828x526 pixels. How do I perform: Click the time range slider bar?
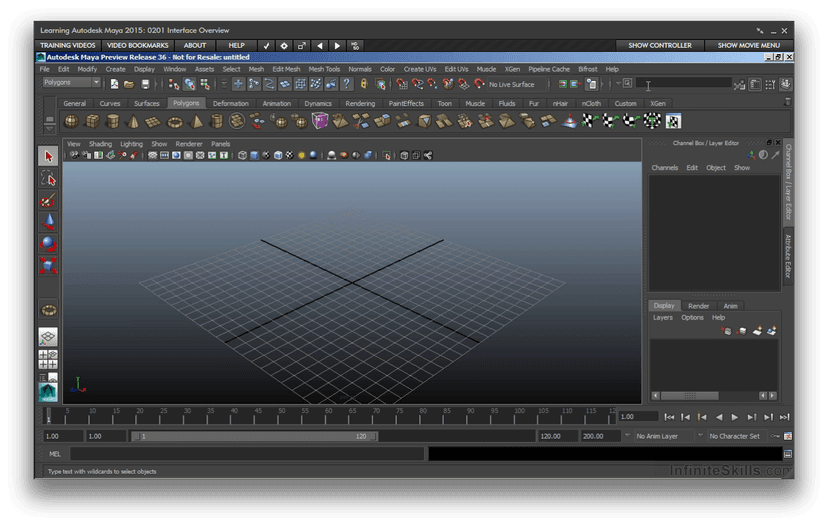tap(254, 436)
